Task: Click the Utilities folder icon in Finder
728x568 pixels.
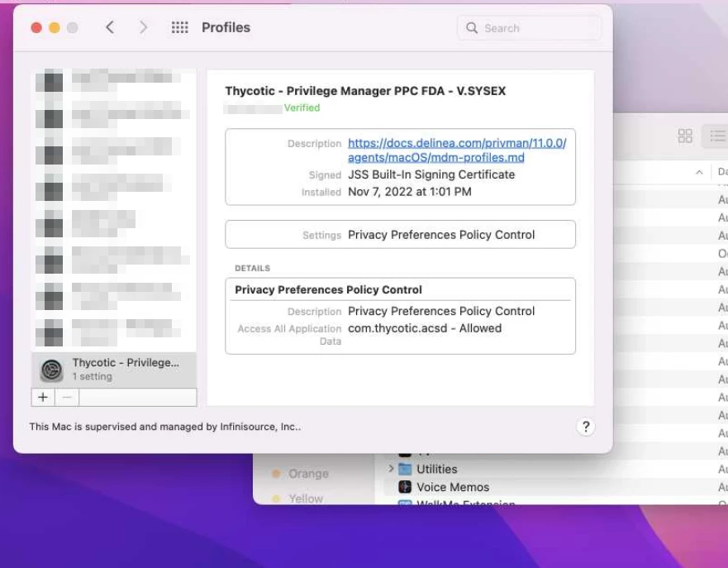Action: coord(405,469)
